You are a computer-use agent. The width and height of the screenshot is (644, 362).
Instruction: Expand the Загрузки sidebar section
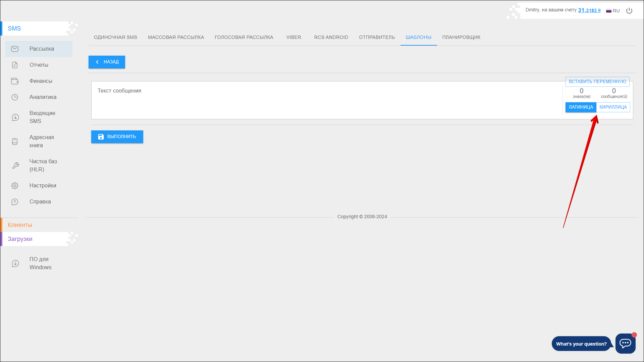(x=20, y=239)
